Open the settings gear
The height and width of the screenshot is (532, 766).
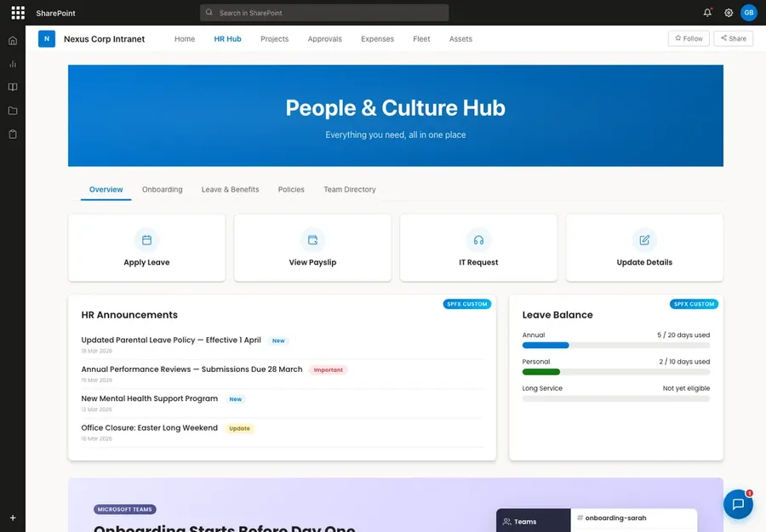click(x=729, y=13)
